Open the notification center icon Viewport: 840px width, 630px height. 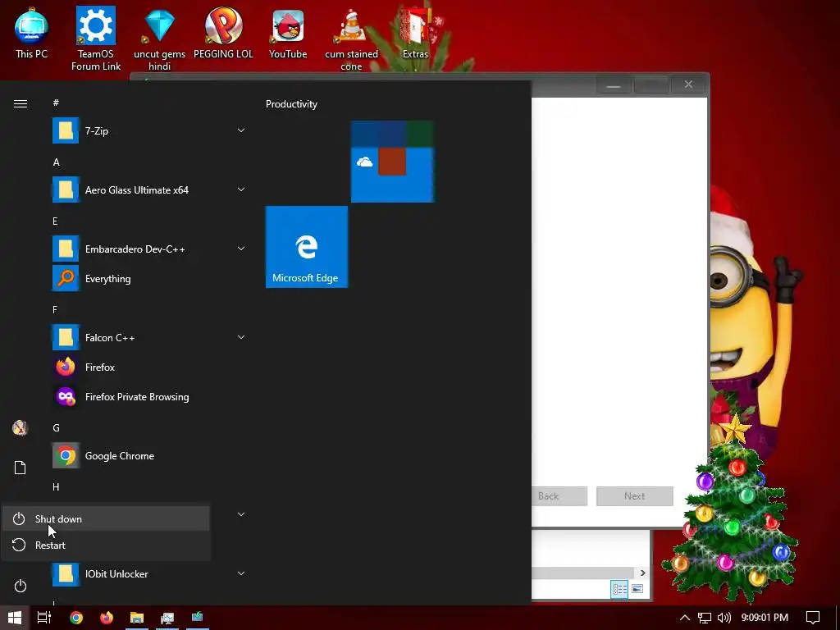click(x=813, y=618)
